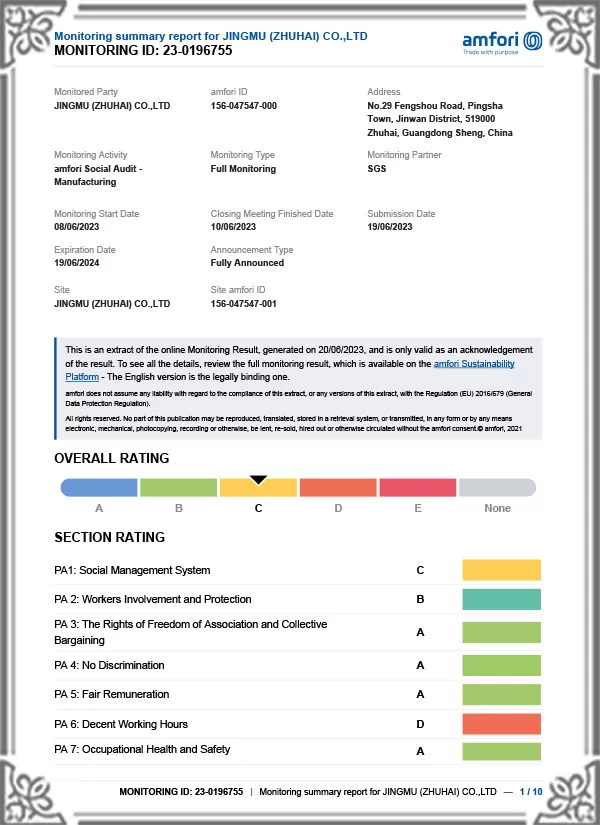Screen dimensions: 600x825
Task: Click the yellow swatch for PA1 Social Management
Action: pos(501,570)
